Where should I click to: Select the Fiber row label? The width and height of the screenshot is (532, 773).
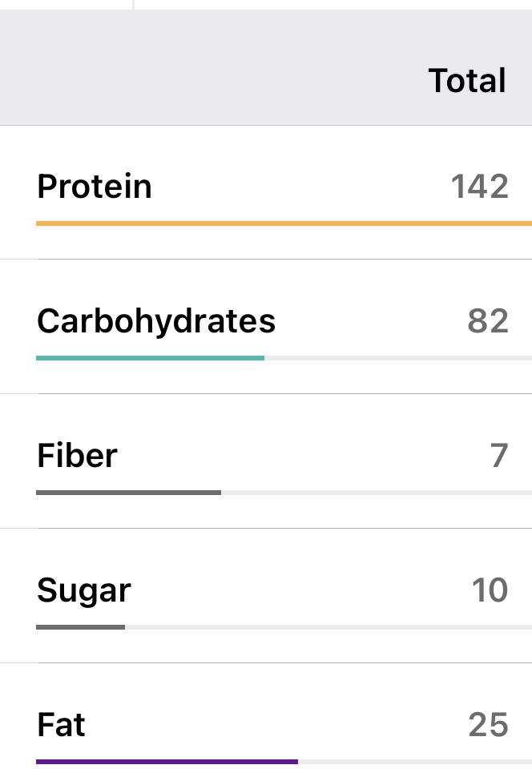click(x=77, y=456)
